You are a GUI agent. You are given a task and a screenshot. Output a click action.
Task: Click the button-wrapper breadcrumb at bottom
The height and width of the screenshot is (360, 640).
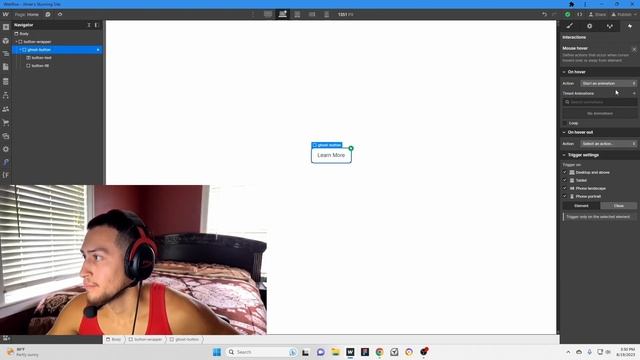[145, 339]
